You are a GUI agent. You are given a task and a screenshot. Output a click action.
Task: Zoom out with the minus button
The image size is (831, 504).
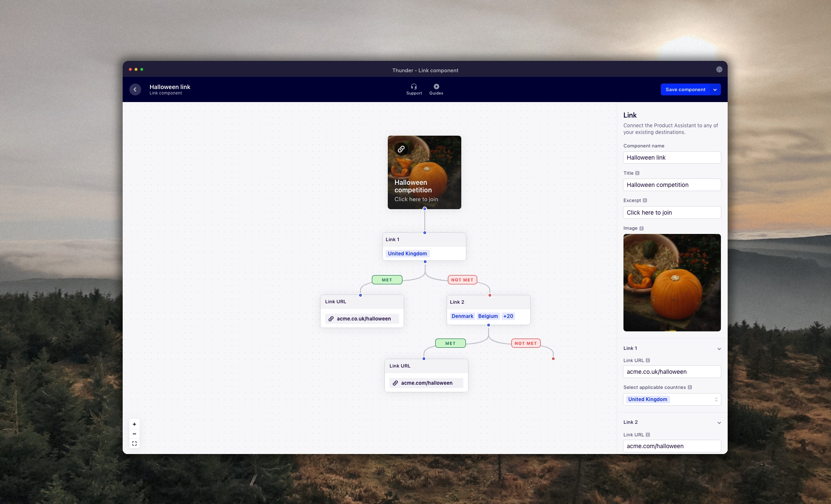click(x=134, y=434)
